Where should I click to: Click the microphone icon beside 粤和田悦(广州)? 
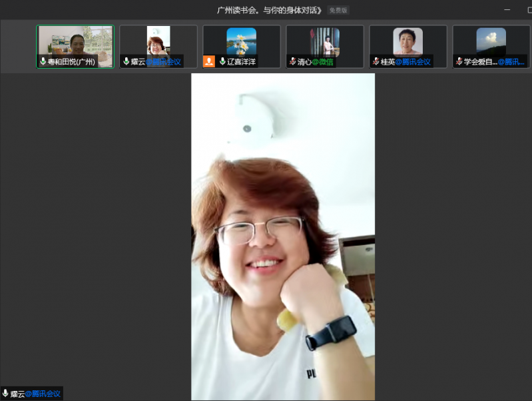(43, 61)
